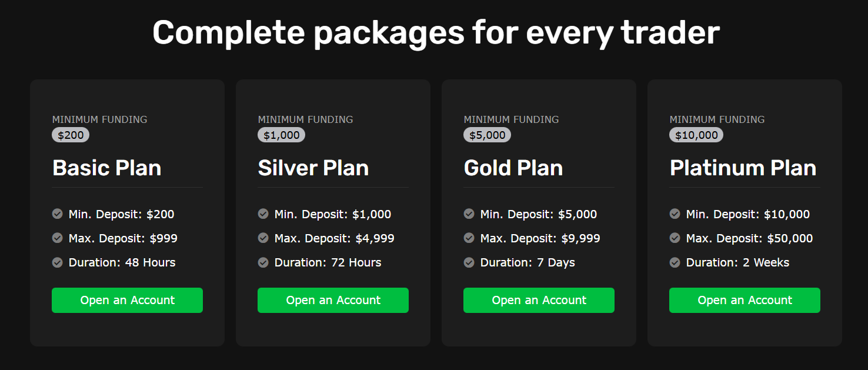Click check icon beside Platinum Min. Deposit $10,000
The image size is (868, 370).
(x=675, y=214)
